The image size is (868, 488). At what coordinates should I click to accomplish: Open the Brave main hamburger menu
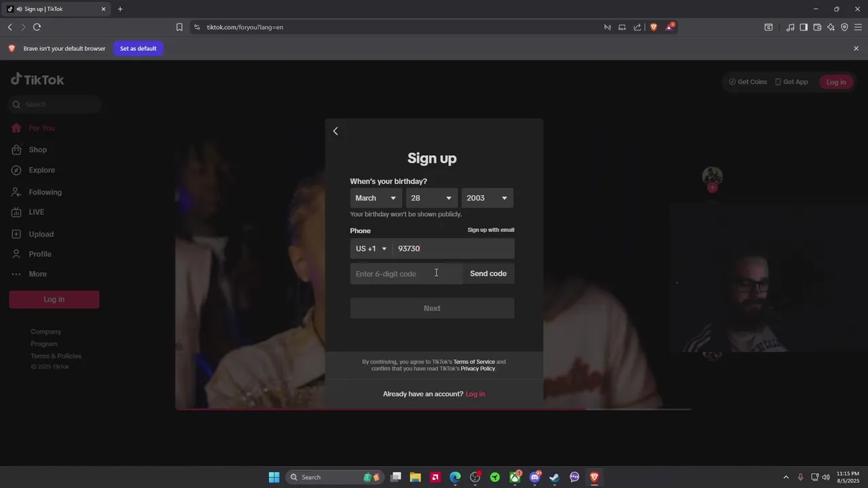(x=859, y=27)
